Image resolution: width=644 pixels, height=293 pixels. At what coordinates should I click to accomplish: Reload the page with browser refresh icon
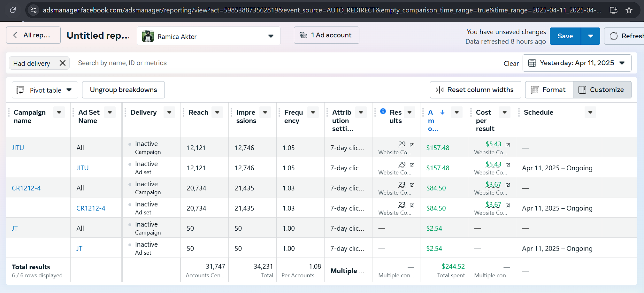[13, 10]
